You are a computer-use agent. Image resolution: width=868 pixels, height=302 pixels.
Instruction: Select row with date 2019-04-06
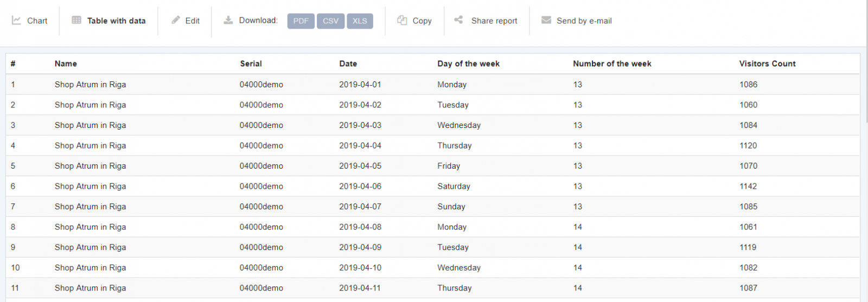click(360, 186)
